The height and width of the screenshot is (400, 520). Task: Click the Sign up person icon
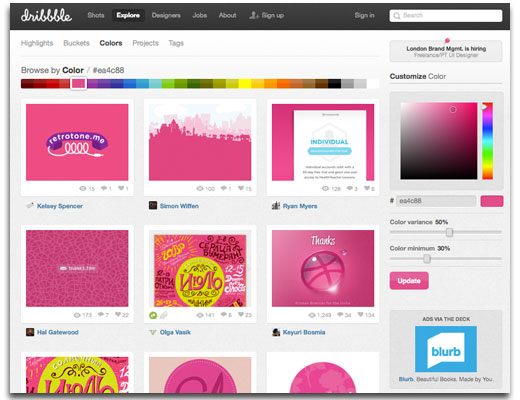pyautogui.click(x=254, y=15)
